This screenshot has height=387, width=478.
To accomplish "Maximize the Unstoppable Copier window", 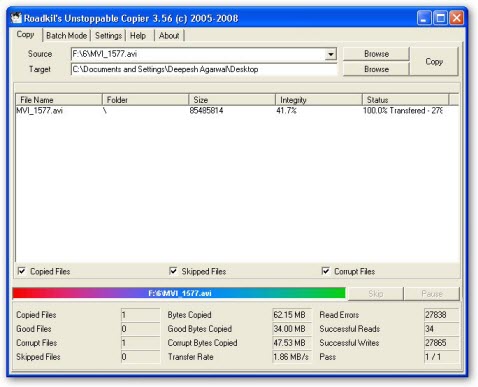I will click(440, 18).
